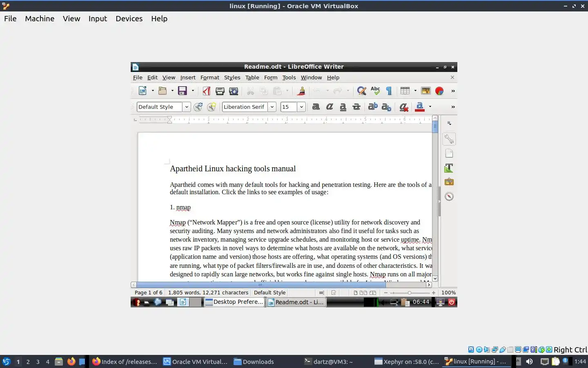
Task: Expand the font color dropdown arrow
Action: point(430,107)
